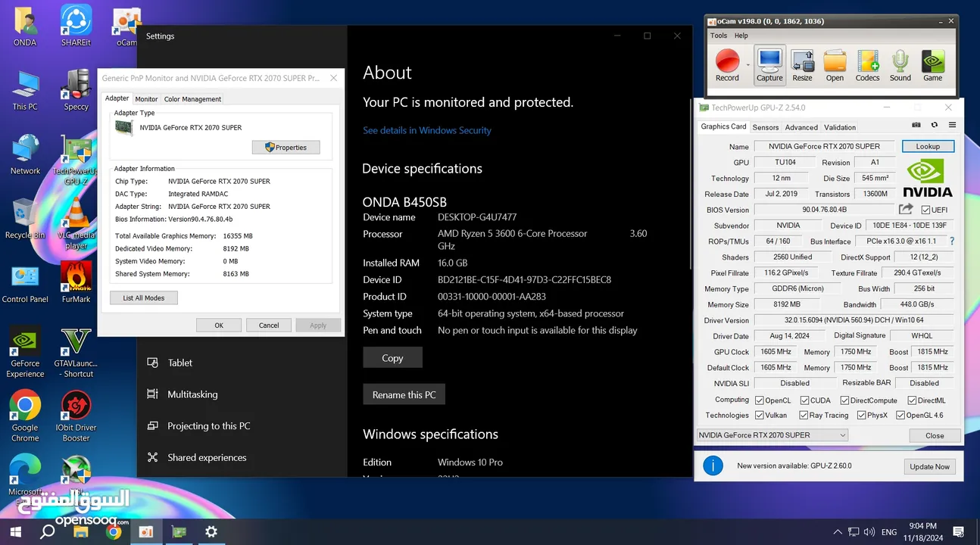Open the notification center icon
The width and height of the screenshot is (980, 545).
pyautogui.click(x=958, y=531)
